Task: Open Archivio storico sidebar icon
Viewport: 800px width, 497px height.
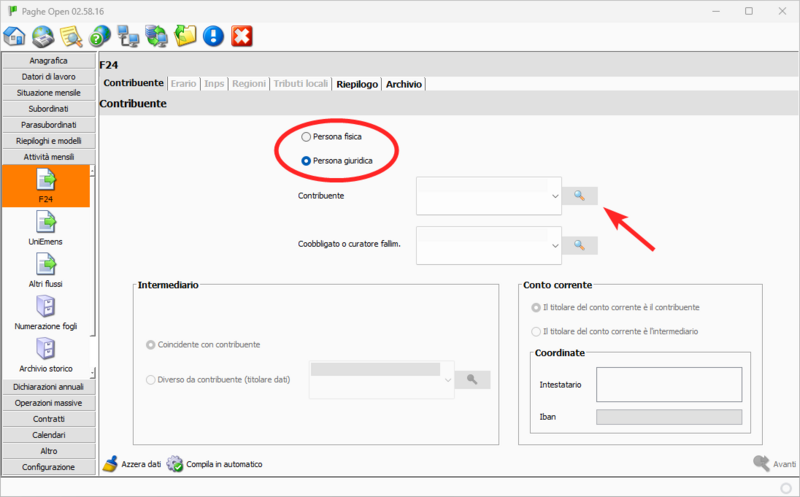Action: 46,351
